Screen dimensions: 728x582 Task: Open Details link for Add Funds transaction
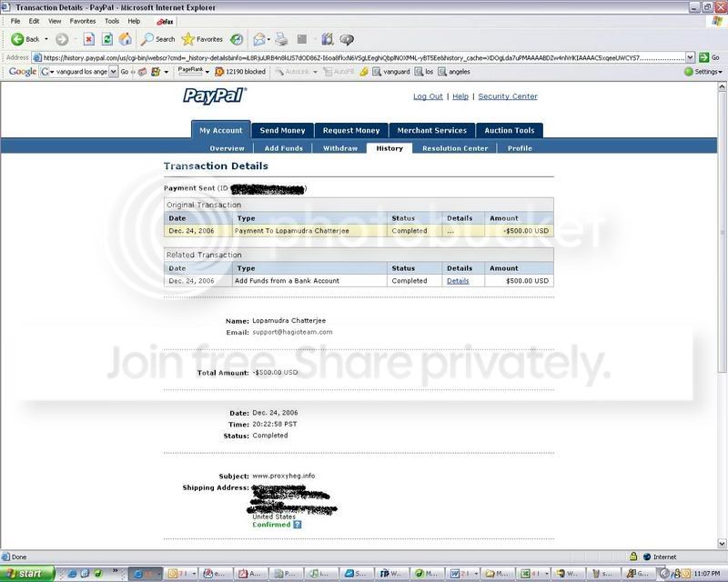[x=458, y=281]
